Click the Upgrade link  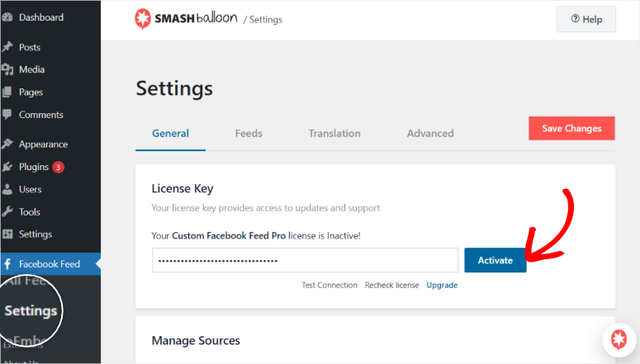[442, 286]
